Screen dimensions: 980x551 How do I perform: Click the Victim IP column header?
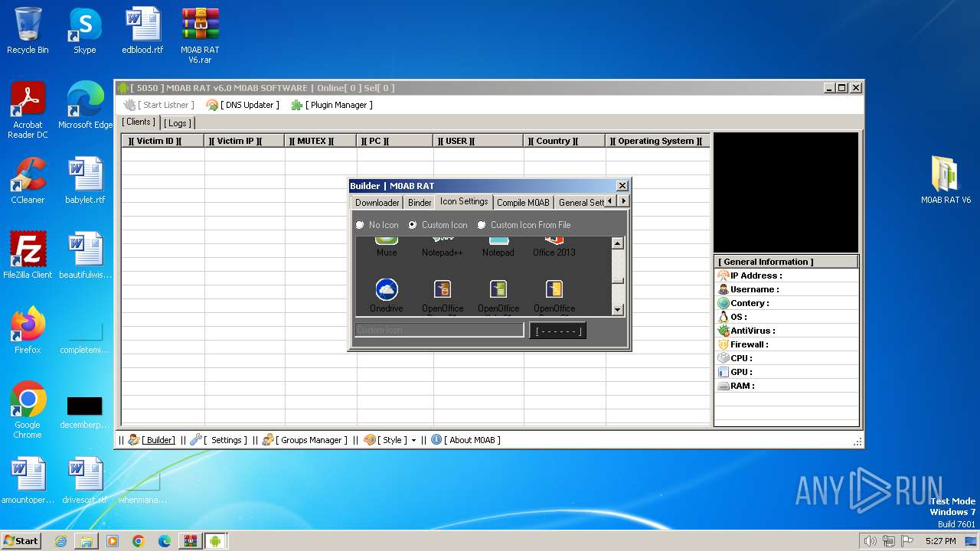coord(245,141)
